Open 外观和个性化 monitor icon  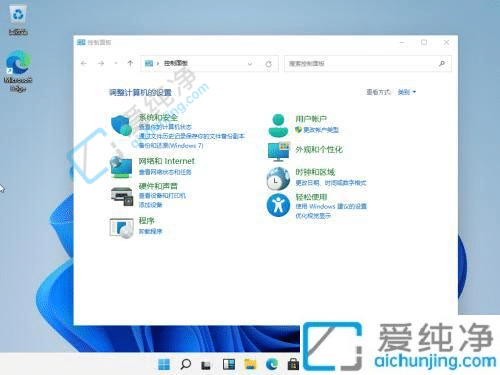[x=279, y=151]
